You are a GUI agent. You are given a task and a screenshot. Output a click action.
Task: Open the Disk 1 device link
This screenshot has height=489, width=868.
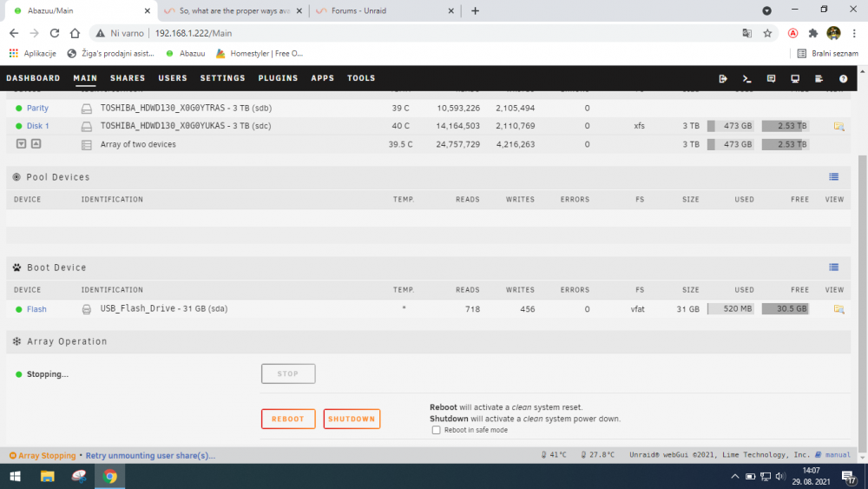pyautogui.click(x=37, y=126)
